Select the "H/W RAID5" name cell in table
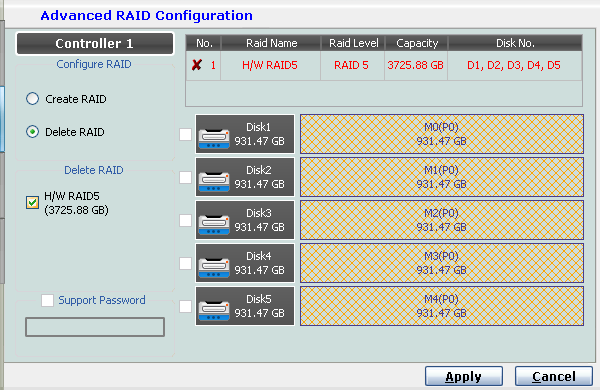The image size is (600, 390). (x=270, y=65)
